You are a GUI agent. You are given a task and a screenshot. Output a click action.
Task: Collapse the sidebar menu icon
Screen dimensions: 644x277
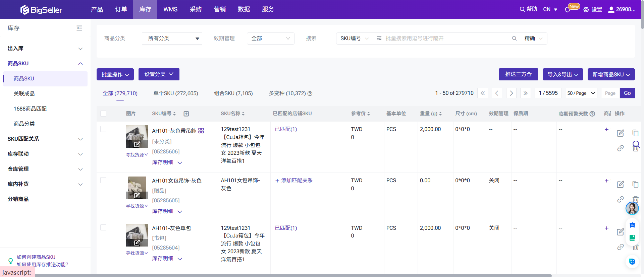click(79, 28)
